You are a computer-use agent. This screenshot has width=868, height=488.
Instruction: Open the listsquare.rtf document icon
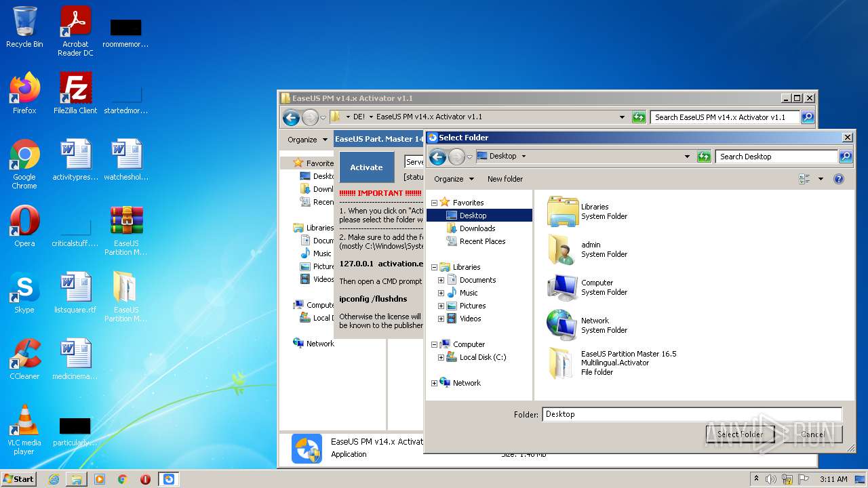pos(75,293)
